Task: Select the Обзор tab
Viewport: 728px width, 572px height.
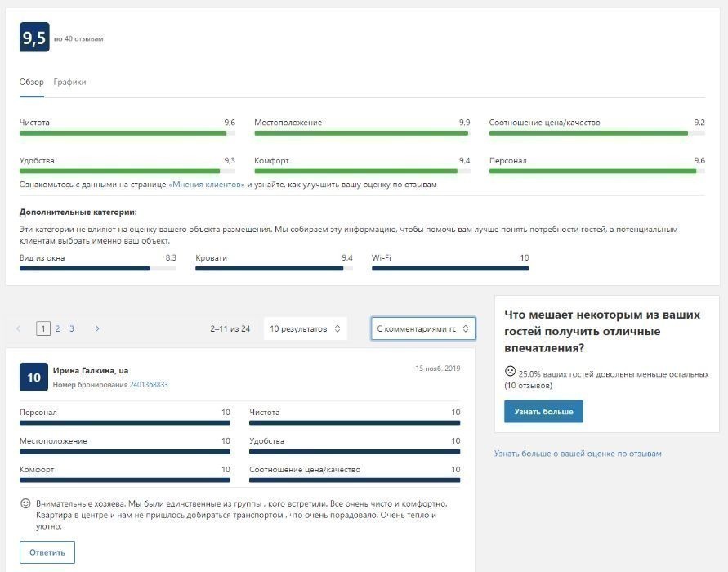Action: (31, 82)
